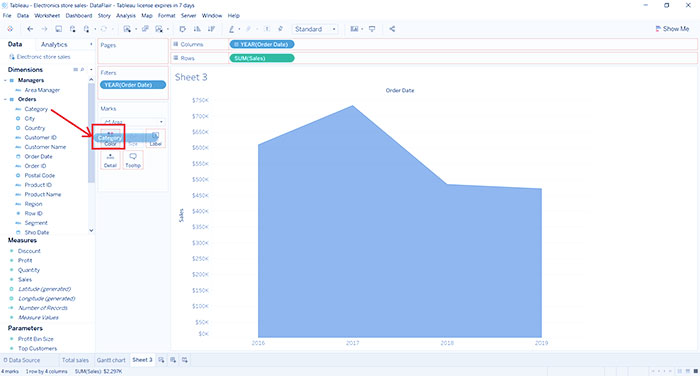Open the Gantt chart sheet tab

111,360
